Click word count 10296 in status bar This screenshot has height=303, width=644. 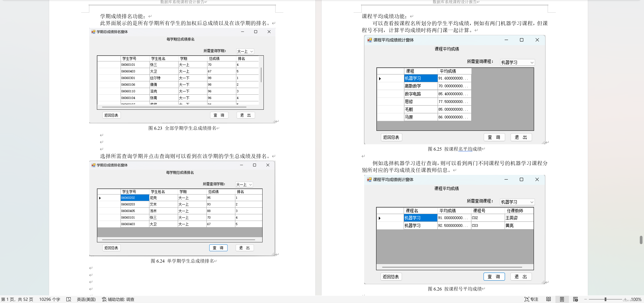(x=50, y=299)
